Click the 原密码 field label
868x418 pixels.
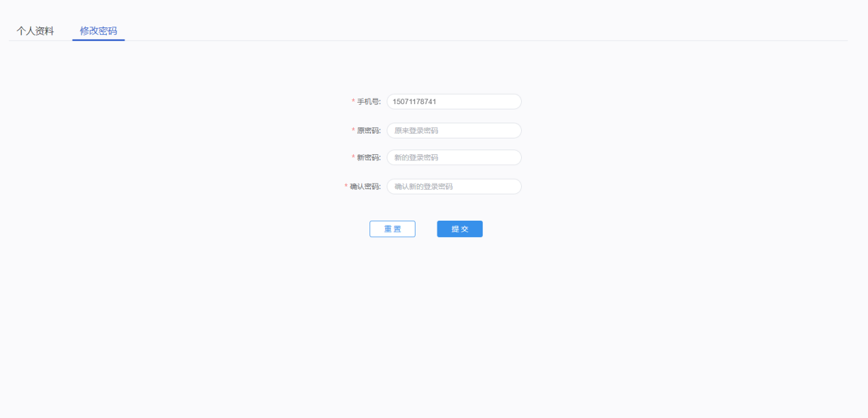[368, 130]
